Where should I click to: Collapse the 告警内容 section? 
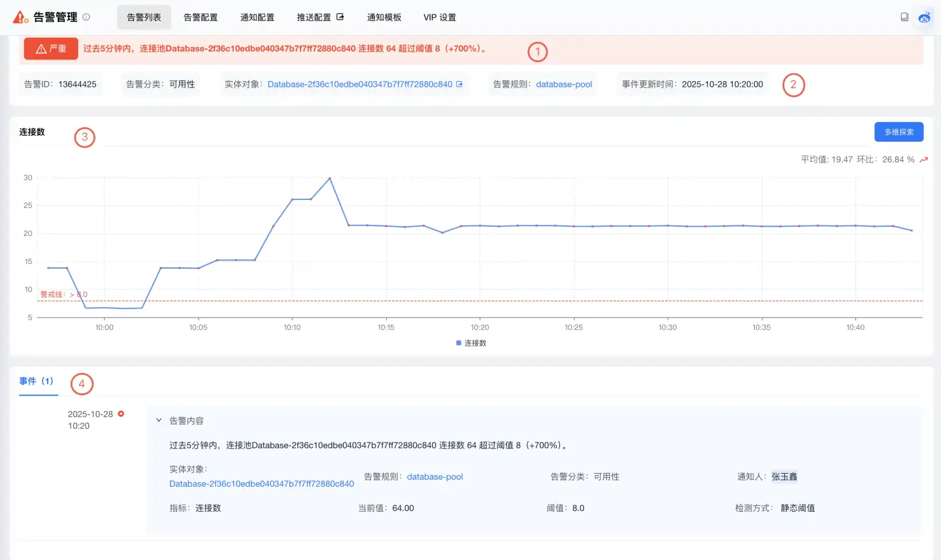pyautogui.click(x=159, y=420)
